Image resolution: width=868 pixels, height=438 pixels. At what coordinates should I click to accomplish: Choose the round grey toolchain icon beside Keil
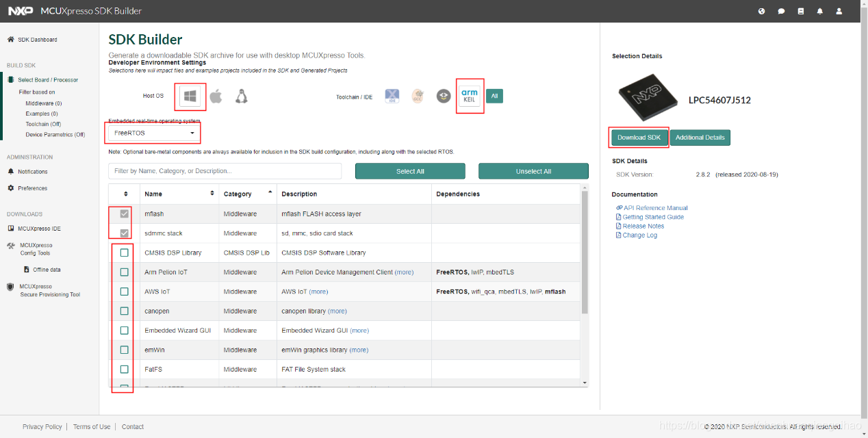[444, 96]
